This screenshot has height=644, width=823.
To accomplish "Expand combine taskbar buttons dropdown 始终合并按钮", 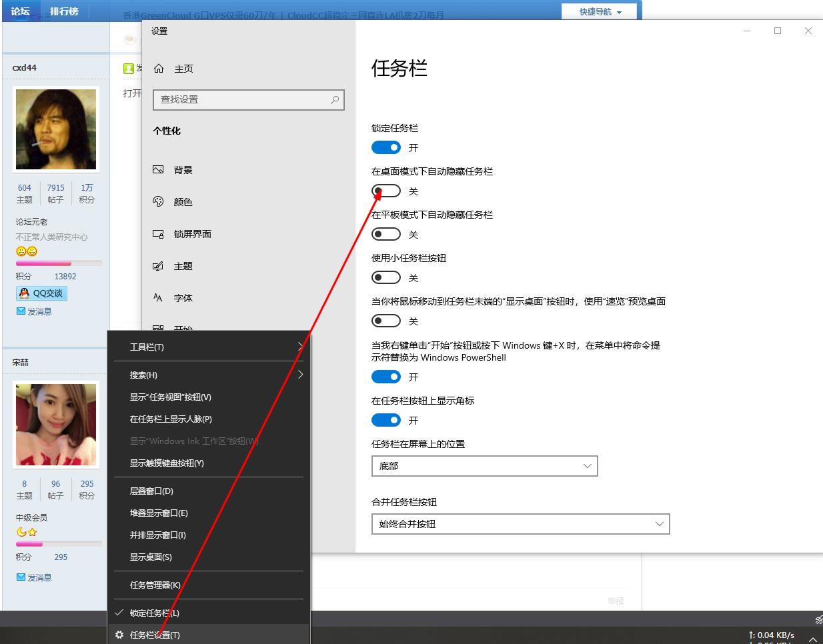I will pos(520,524).
